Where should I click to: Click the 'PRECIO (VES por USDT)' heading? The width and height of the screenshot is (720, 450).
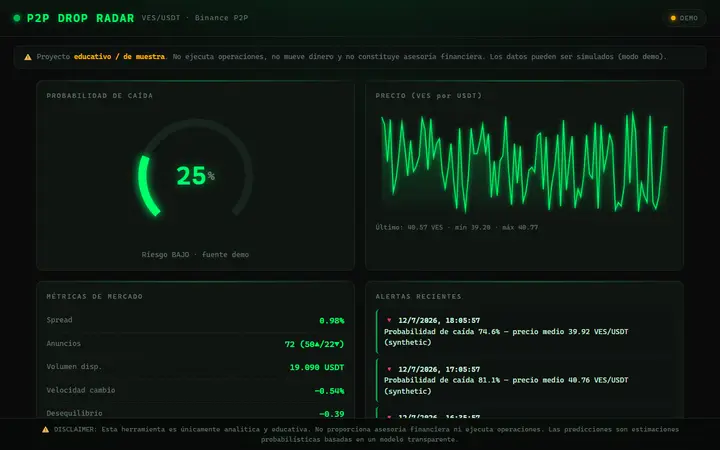tap(428, 96)
